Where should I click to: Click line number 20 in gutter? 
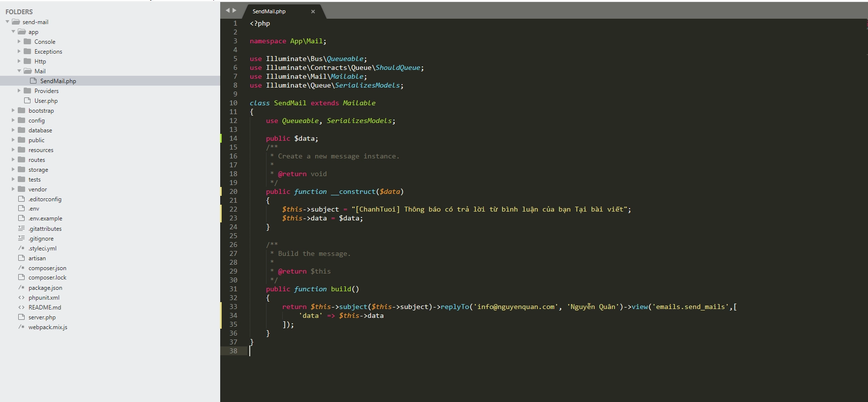point(233,192)
